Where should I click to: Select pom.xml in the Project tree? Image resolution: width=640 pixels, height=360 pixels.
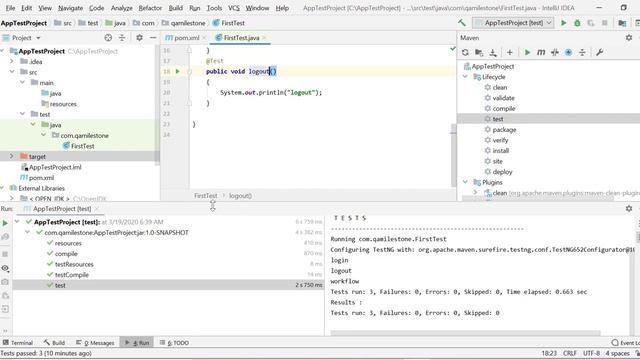(41, 178)
